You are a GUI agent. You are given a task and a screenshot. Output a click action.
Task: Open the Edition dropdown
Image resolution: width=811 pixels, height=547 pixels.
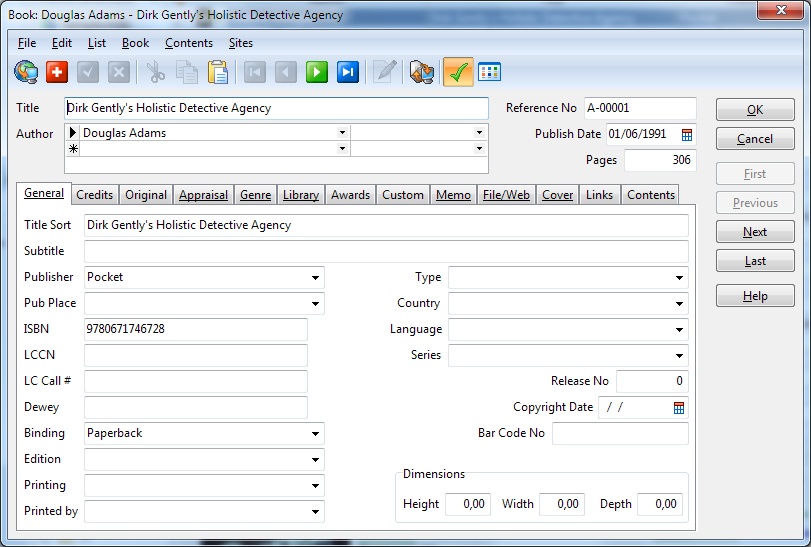(x=316, y=460)
